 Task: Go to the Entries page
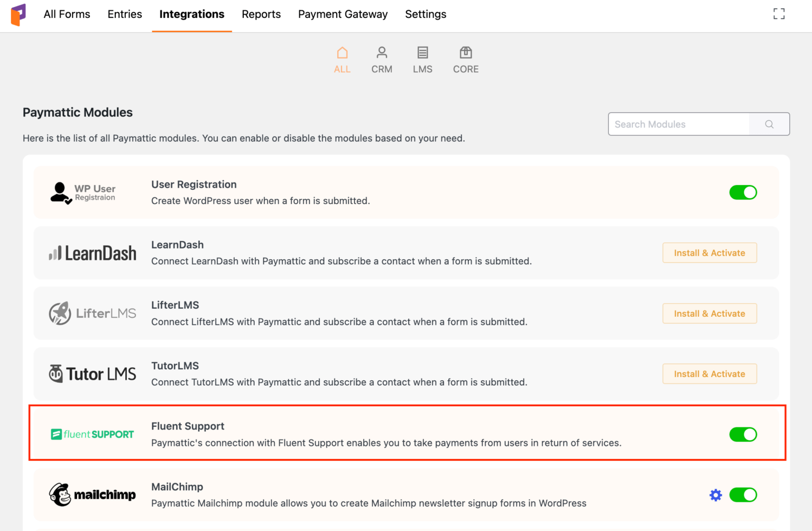click(125, 14)
